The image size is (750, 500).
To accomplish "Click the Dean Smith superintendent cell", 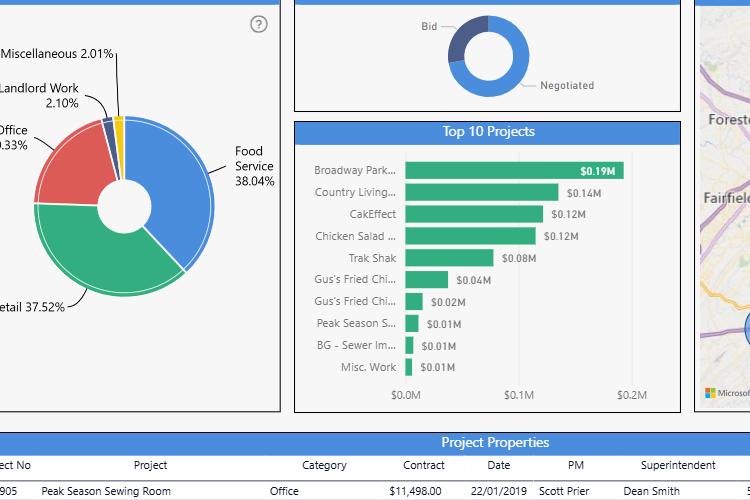I will [651, 491].
